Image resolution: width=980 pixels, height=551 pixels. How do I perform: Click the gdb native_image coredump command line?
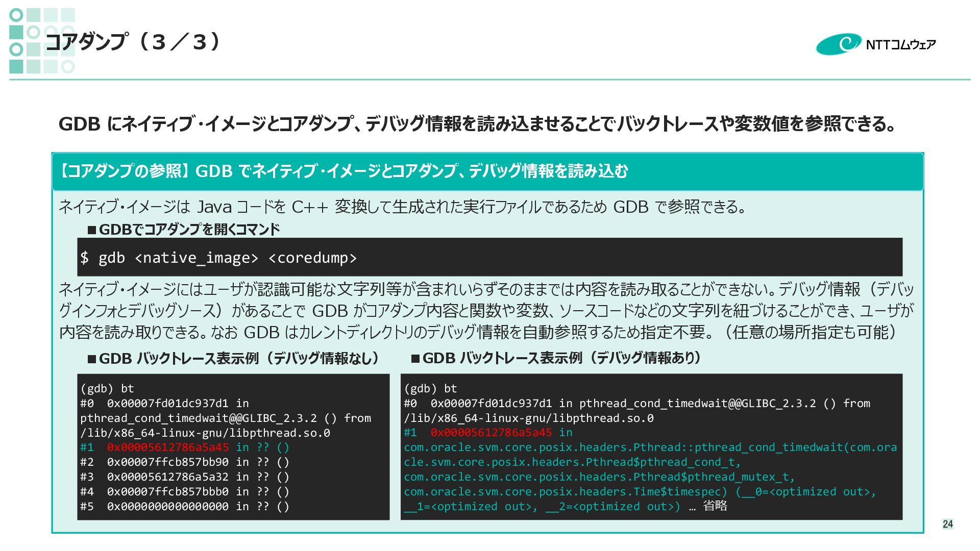[218, 258]
